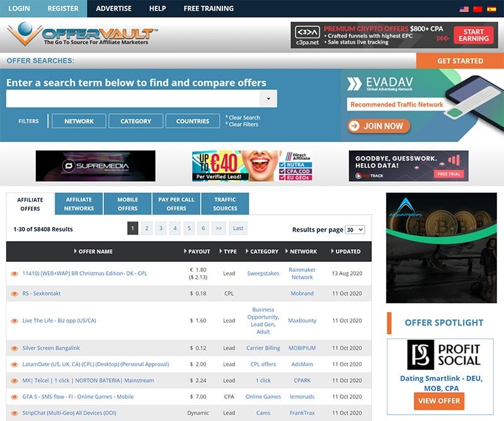Sort table by Network column
Viewport: 504px width, 421px height.
point(301,252)
